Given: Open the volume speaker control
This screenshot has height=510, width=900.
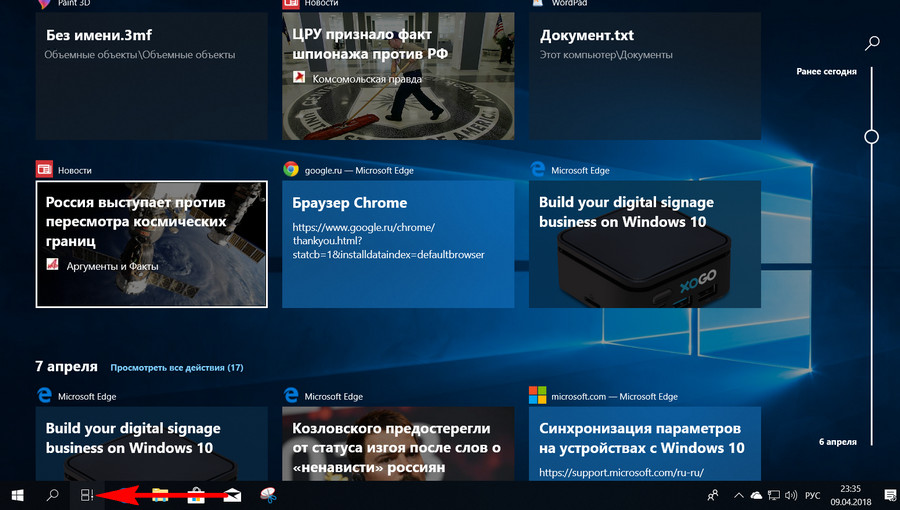Looking at the screenshot, I should 791,495.
